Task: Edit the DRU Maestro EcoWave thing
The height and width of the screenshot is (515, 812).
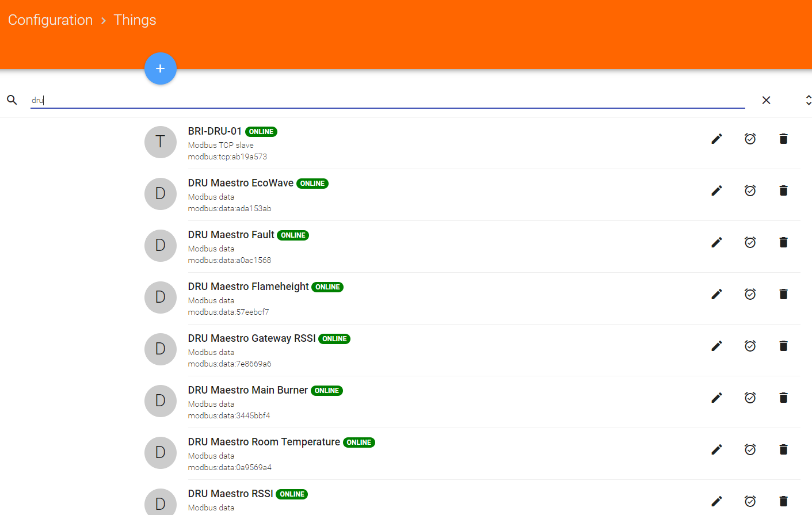Action: [716, 190]
